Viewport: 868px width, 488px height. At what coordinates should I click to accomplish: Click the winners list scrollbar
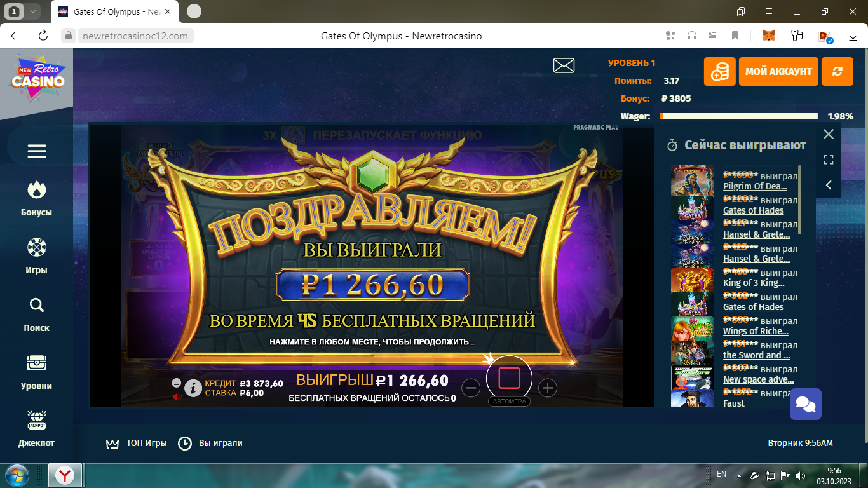point(800,200)
